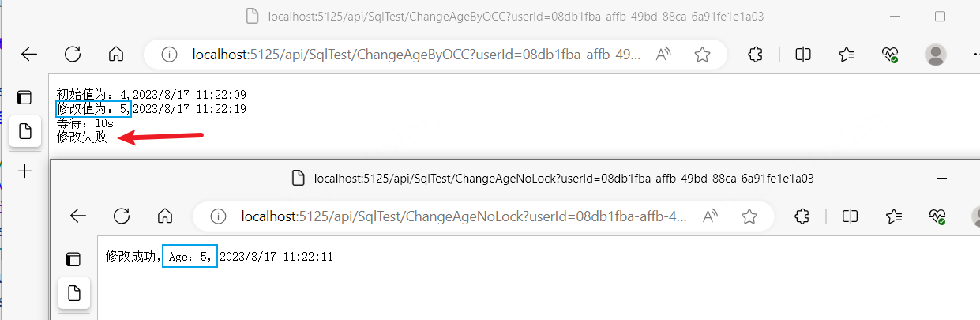Screen dimensions: 980x320
Task: Reload the ChangeAgeNoLock page
Action: click(x=122, y=216)
